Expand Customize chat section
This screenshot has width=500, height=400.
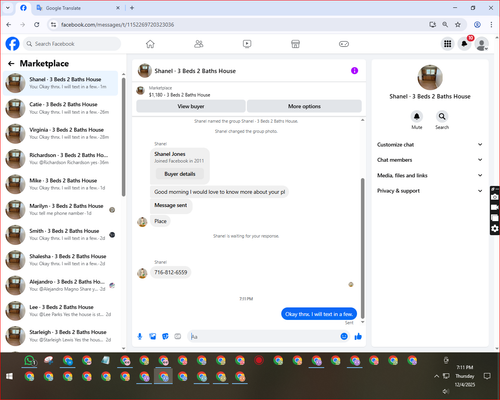pyautogui.click(x=430, y=145)
